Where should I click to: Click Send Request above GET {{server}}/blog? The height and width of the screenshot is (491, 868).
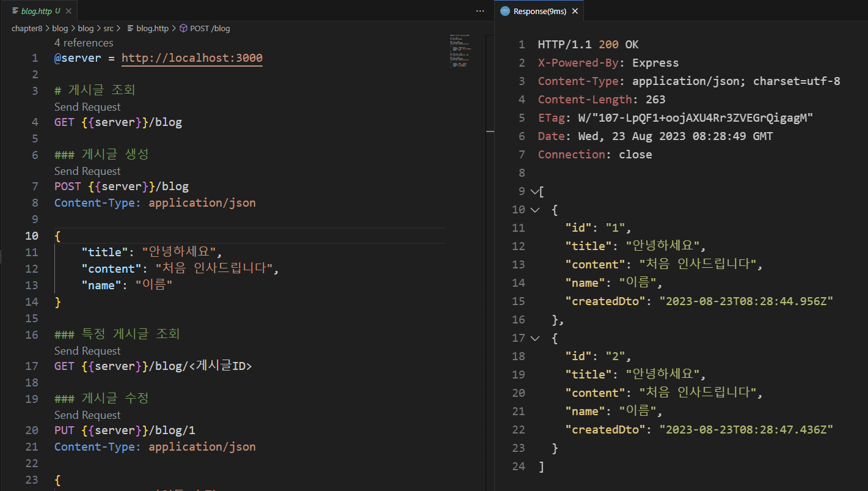pyautogui.click(x=87, y=107)
